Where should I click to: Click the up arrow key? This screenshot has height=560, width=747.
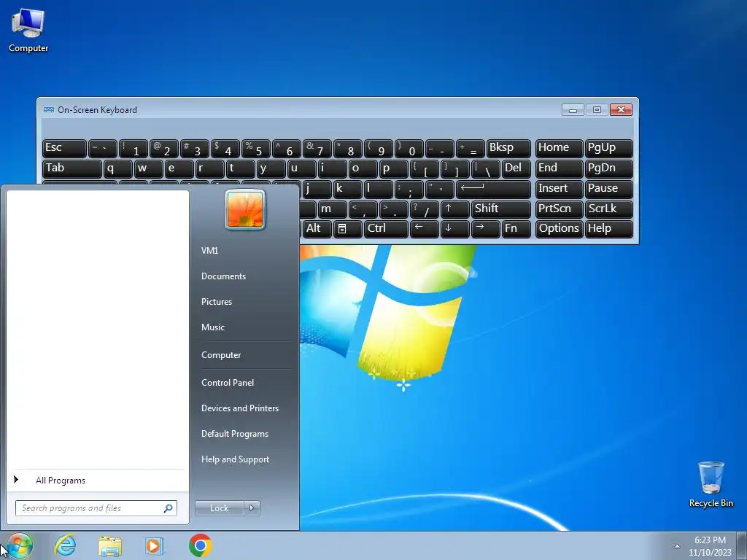click(x=455, y=209)
